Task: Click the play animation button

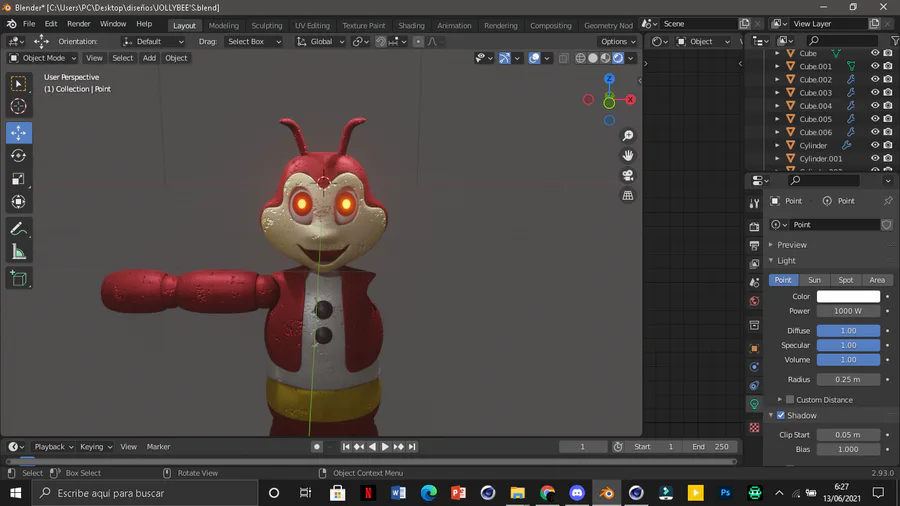Action: (385, 447)
